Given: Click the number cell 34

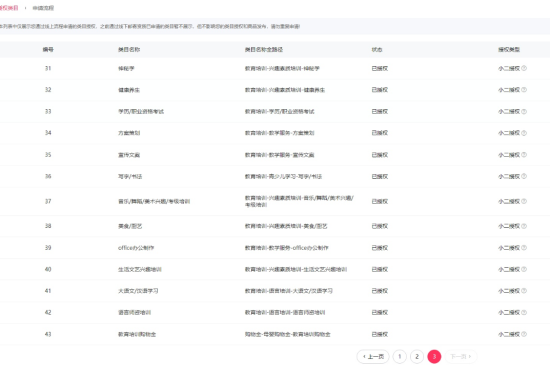Looking at the screenshot, I should tap(48, 133).
